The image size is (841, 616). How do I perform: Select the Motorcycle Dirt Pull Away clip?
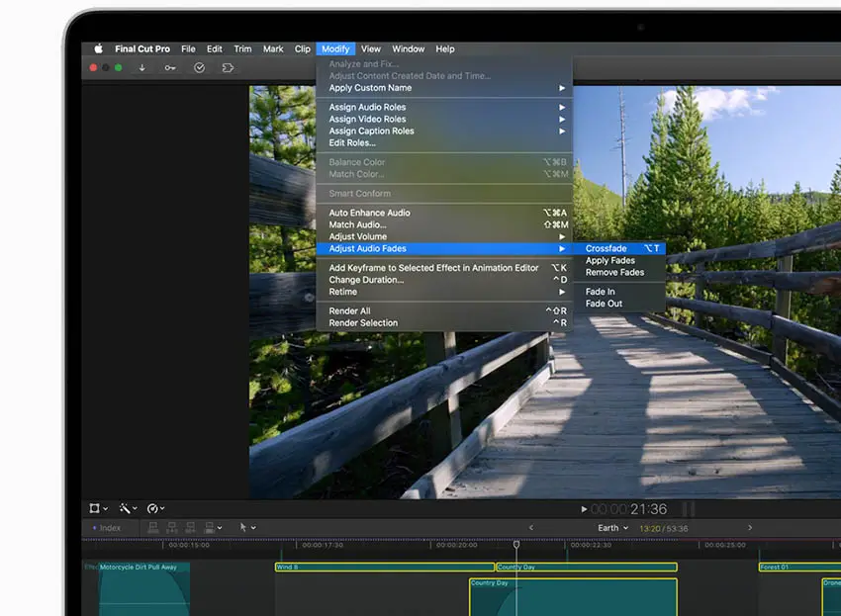pyautogui.click(x=143, y=589)
